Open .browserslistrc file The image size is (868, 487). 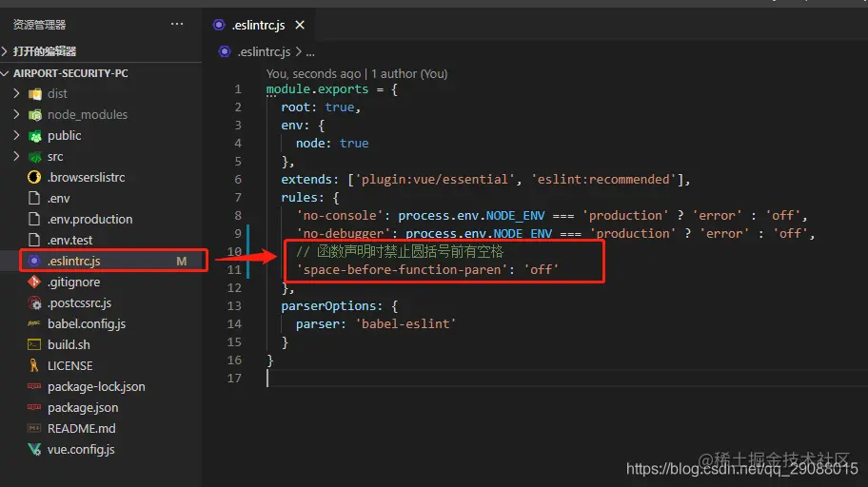click(87, 177)
